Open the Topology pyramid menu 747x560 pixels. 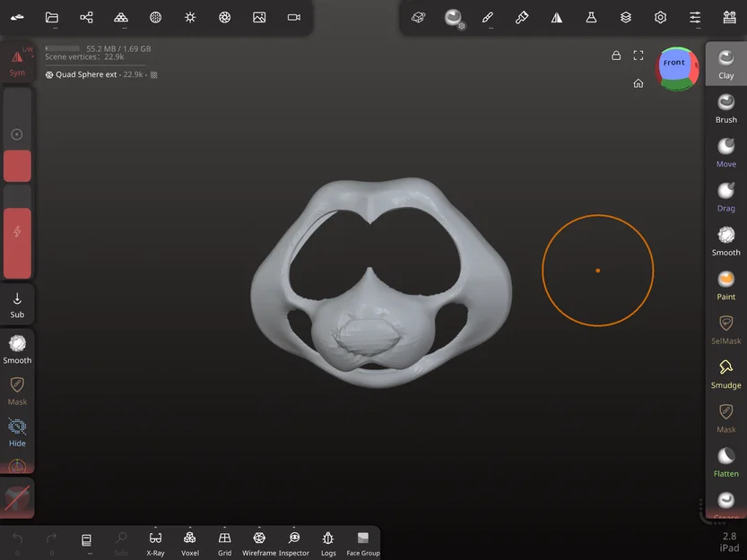pyautogui.click(x=121, y=18)
